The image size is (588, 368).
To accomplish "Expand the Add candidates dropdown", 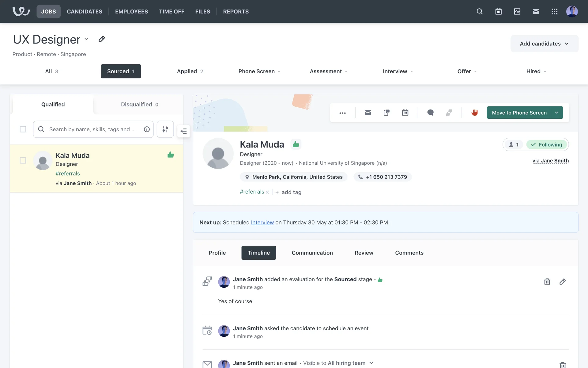I will (x=544, y=44).
